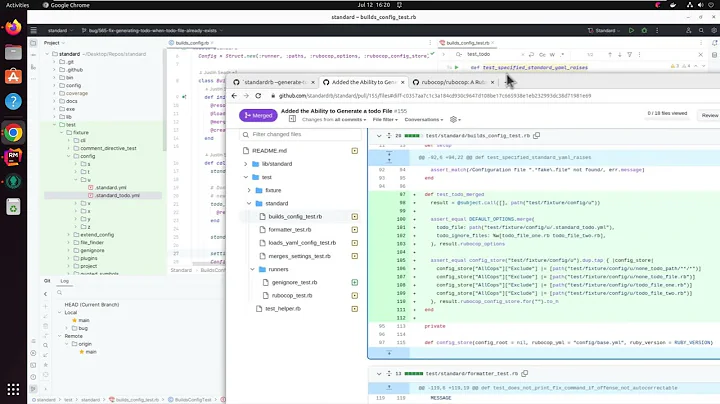
Task: Collapse runners folder in GitHub file tree
Action: pos(252,269)
